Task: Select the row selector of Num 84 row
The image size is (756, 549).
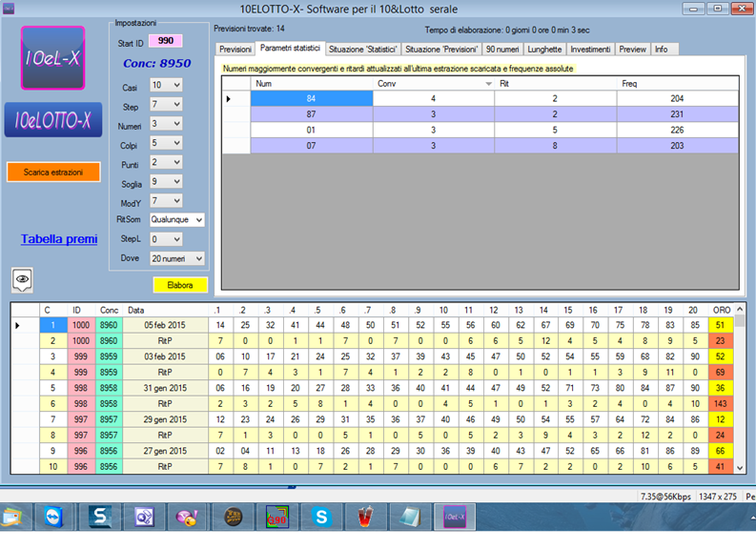Action: pos(236,99)
